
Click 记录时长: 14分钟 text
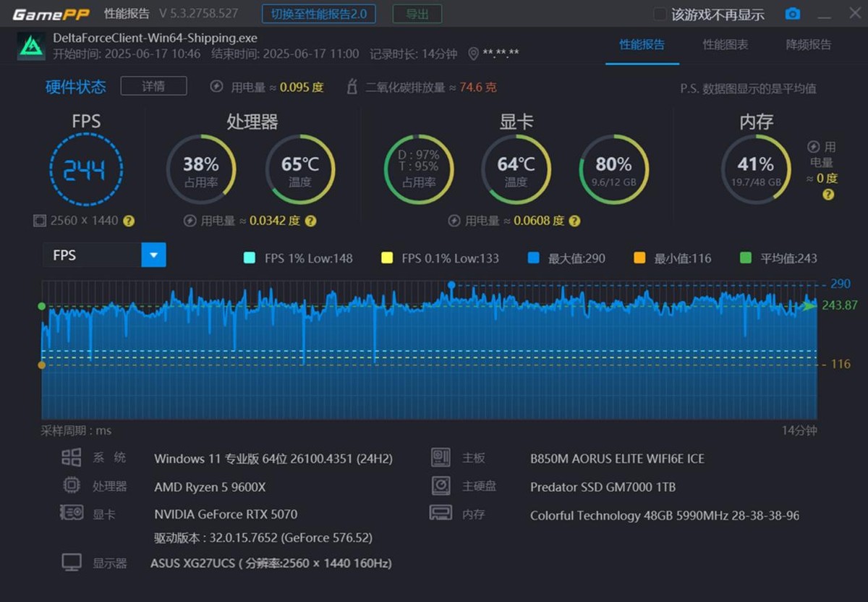pos(413,54)
